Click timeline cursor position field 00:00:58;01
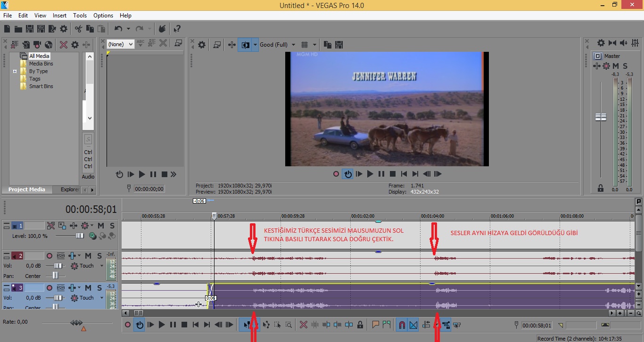 (x=537, y=325)
